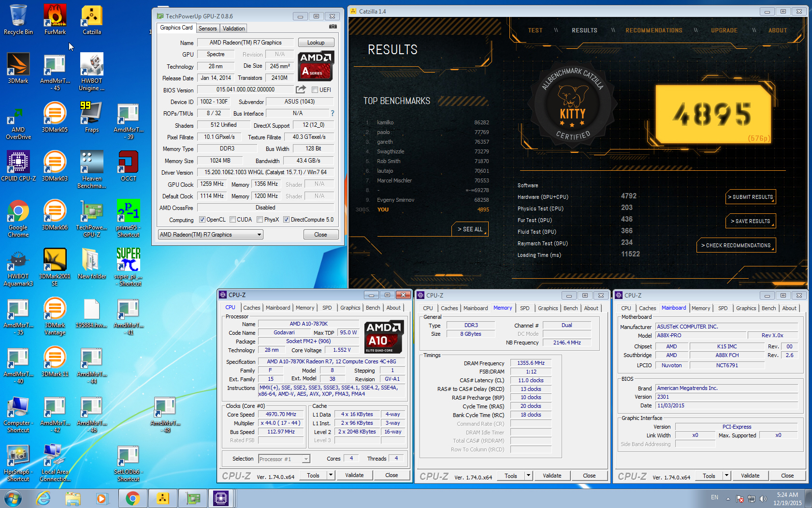Open Google Chrome desktop icon

point(18,218)
